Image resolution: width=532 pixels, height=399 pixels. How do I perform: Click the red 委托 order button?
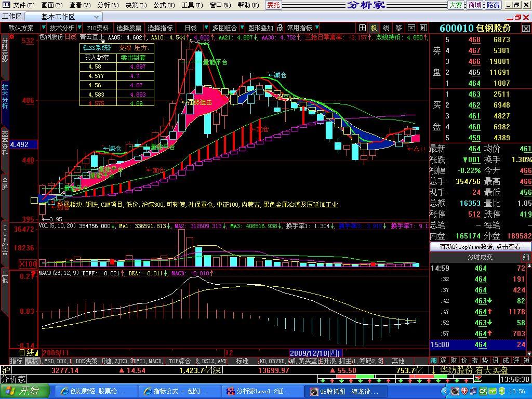click(x=273, y=5)
